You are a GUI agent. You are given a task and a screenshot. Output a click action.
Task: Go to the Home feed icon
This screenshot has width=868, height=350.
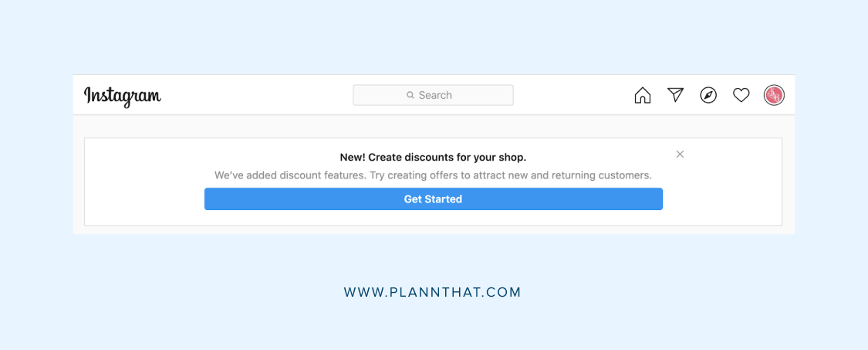(x=642, y=95)
